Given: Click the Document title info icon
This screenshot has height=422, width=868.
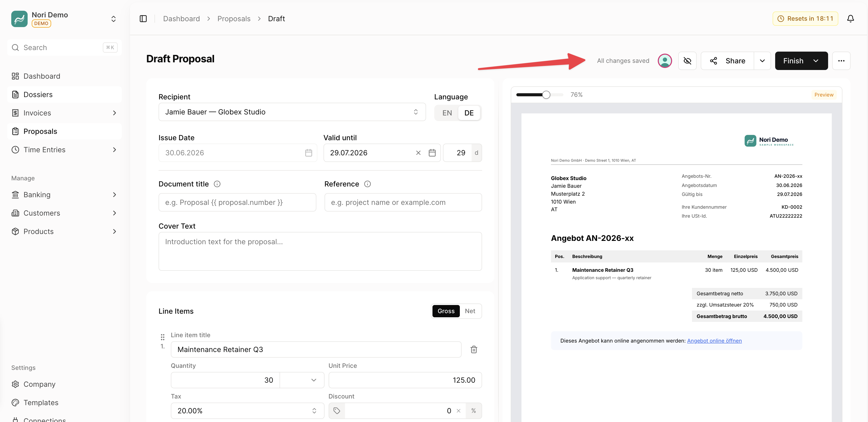Looking at the screenshot, I should 217,184.
